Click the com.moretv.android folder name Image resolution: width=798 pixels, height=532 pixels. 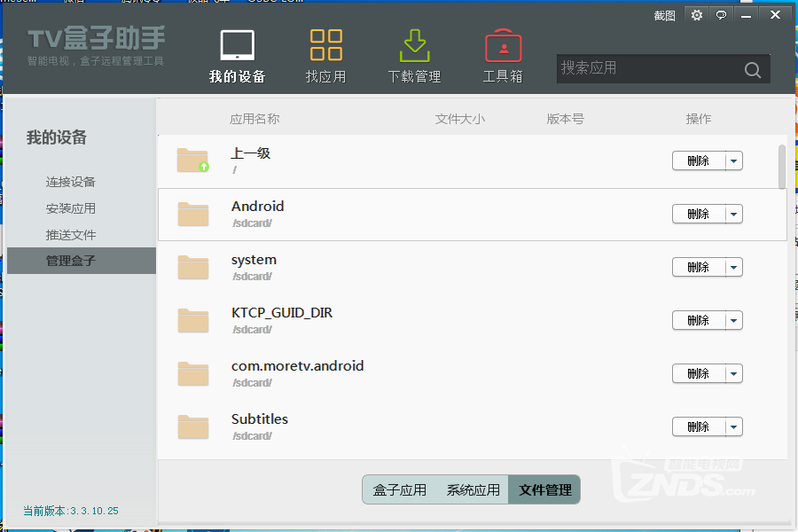point(297,365)
